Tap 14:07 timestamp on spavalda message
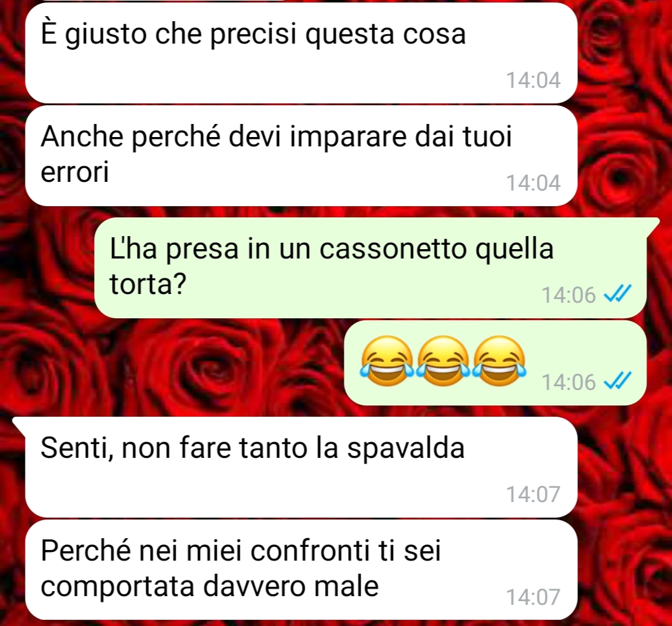This screenshot has width=672, height=626. tap(533, 494)
